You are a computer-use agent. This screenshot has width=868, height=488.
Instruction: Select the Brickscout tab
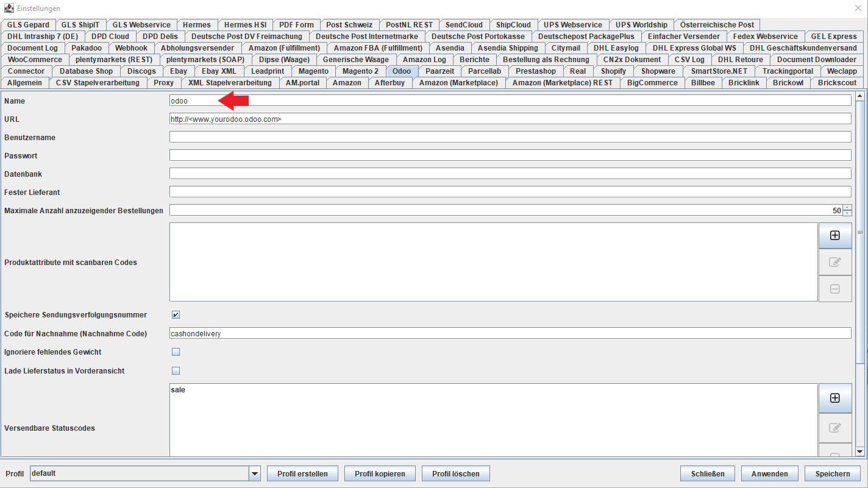coord(837,83)
